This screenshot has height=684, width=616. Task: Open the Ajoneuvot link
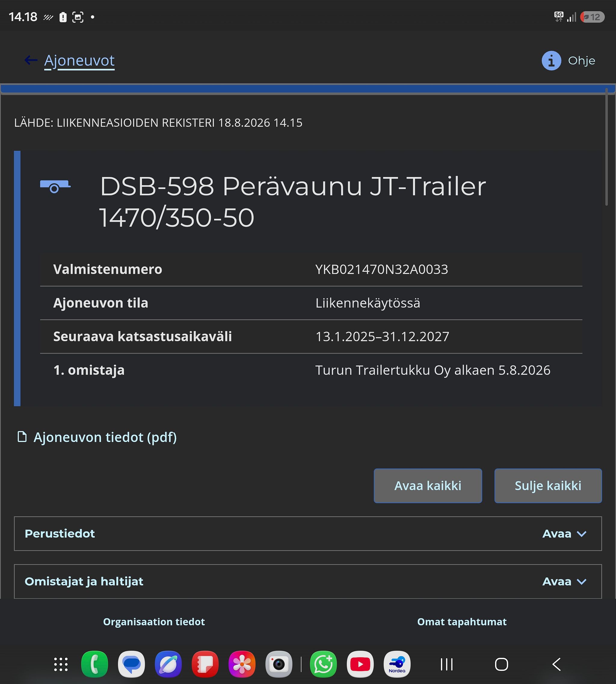[x=79, y=60]
